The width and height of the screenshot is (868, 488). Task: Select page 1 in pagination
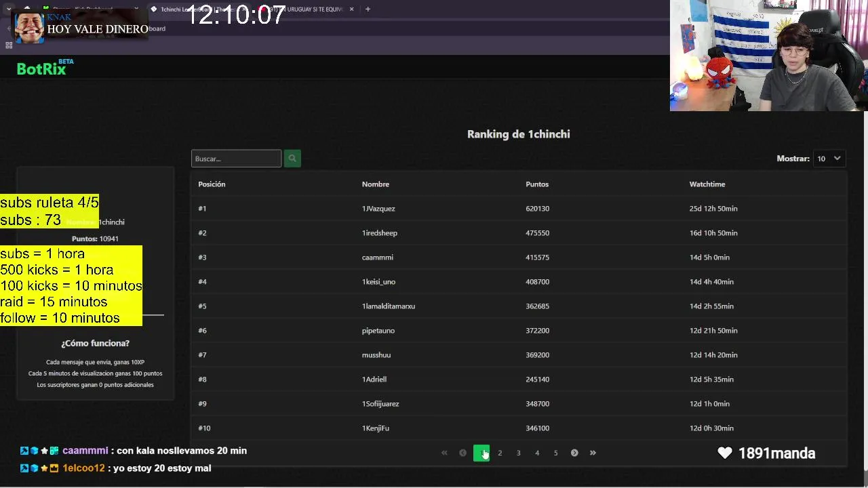[481, 453]
